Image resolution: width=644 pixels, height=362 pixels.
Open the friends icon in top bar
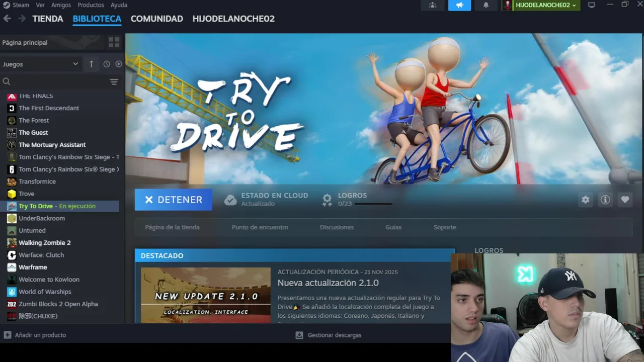tap(433, 5)
